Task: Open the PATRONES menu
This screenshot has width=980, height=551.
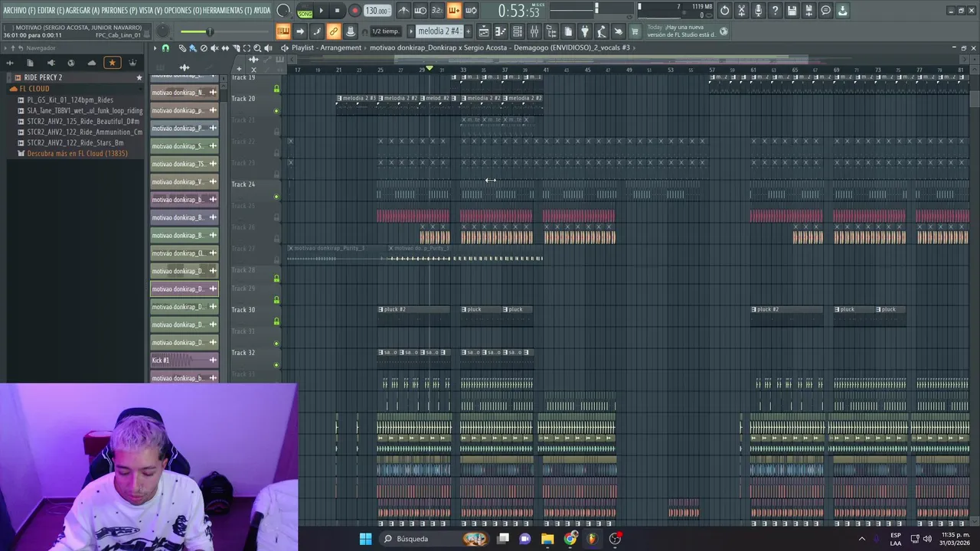Action: [x=119, y=11]
